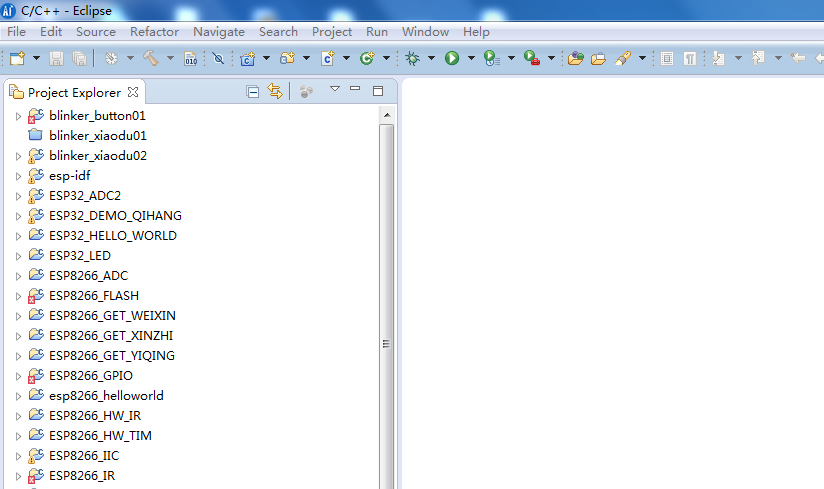Open Project Explorer View Menu triangle
This screenshot has width=824, height=489.
tap(335, 89)
